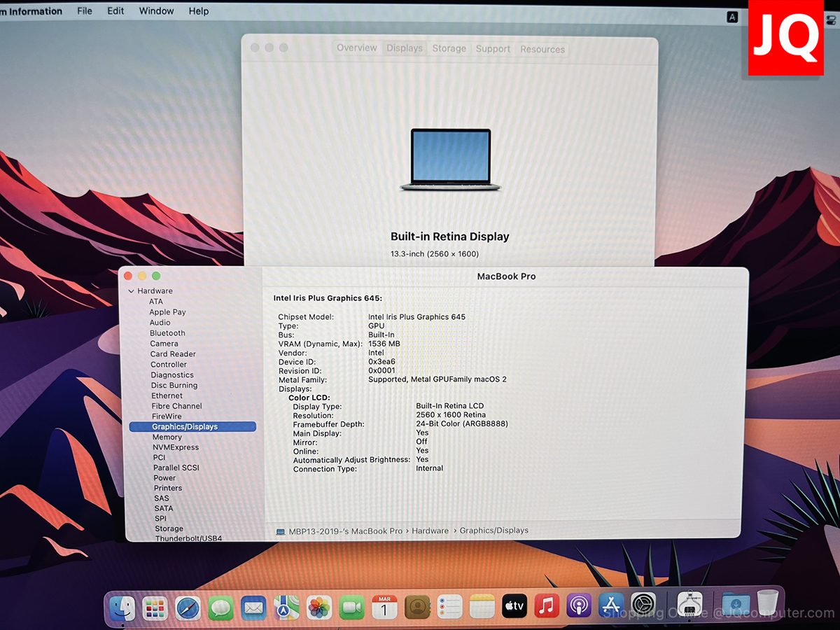Open the Music app in the Dock
The image size is (840, 630).
(x=547, y=606)
